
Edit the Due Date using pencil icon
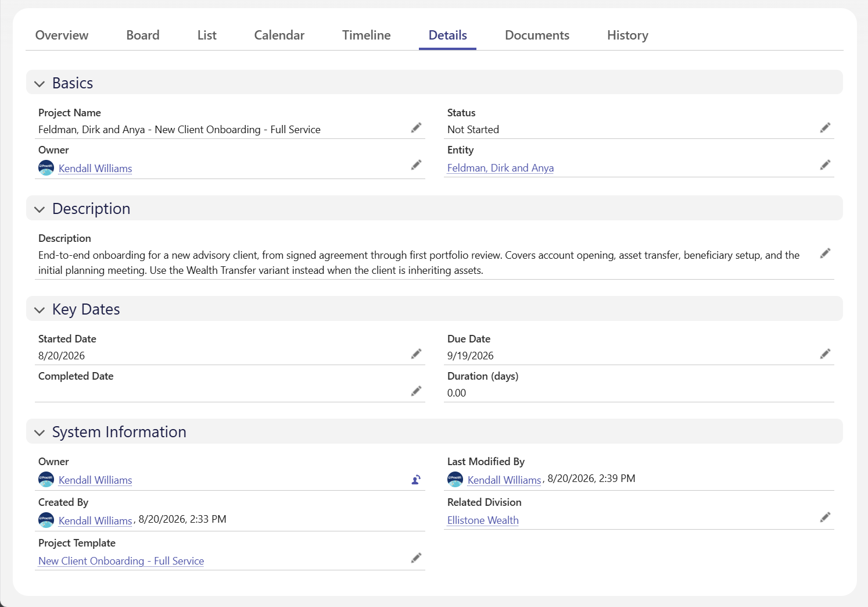825,354
